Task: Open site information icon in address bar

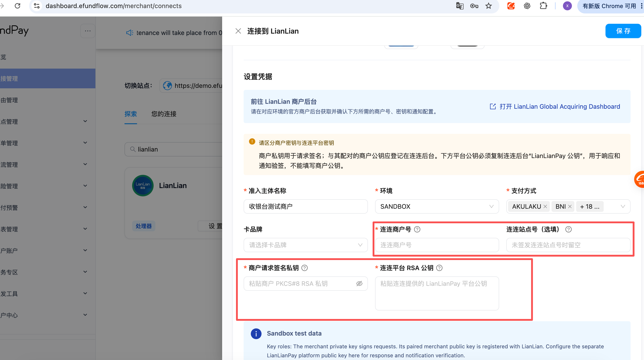Action: 37,6
